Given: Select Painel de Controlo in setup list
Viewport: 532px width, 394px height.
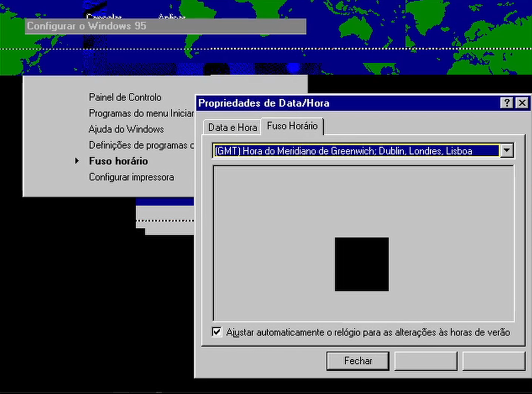Looking at the screenshot, I should point(125,97).
